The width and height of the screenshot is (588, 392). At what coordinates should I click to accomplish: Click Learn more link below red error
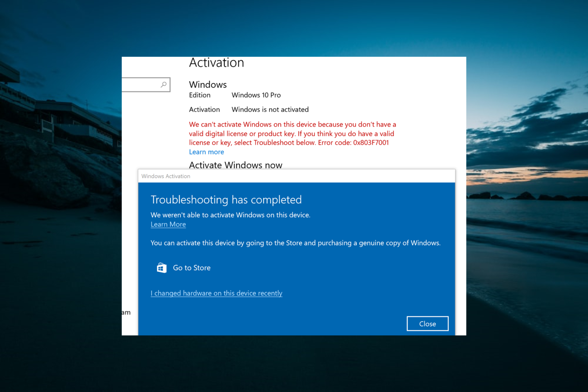[206, 152]
